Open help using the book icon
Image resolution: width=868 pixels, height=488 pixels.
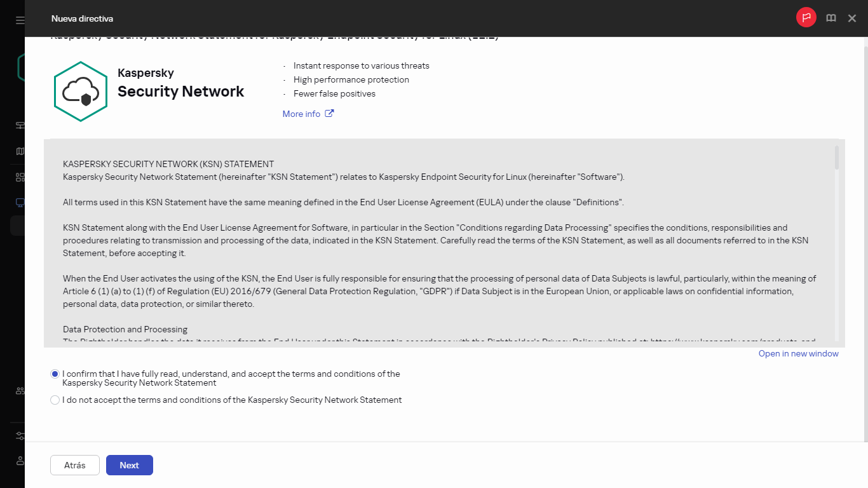(831, 18)
